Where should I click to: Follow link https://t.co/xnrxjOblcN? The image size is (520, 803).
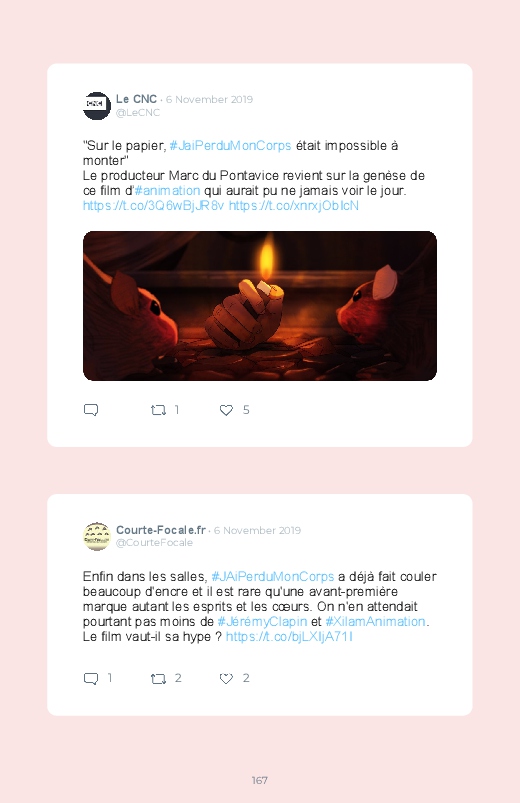coord(294,205)
